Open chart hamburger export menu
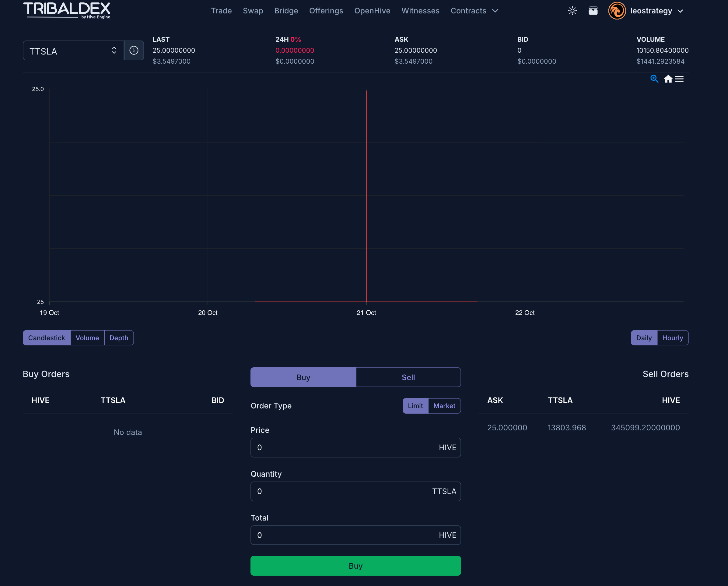The width and height of the screenshot is (728, 586). click(679, 79)
